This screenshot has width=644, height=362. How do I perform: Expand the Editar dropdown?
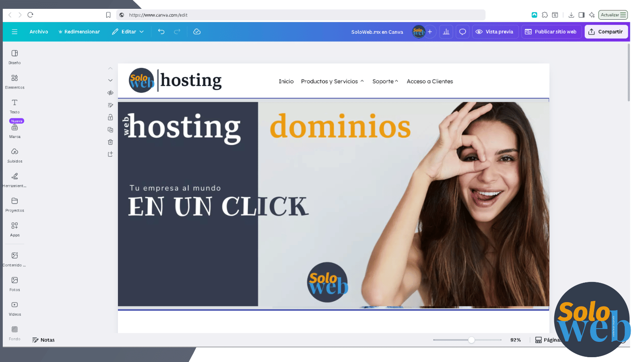click(128, 31)
